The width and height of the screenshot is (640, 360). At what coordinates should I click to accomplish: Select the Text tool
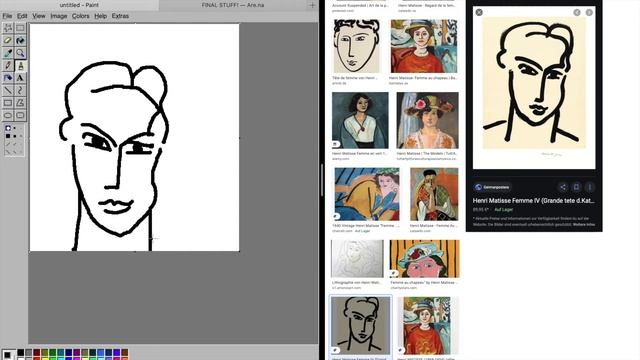(x=20, y=78)
